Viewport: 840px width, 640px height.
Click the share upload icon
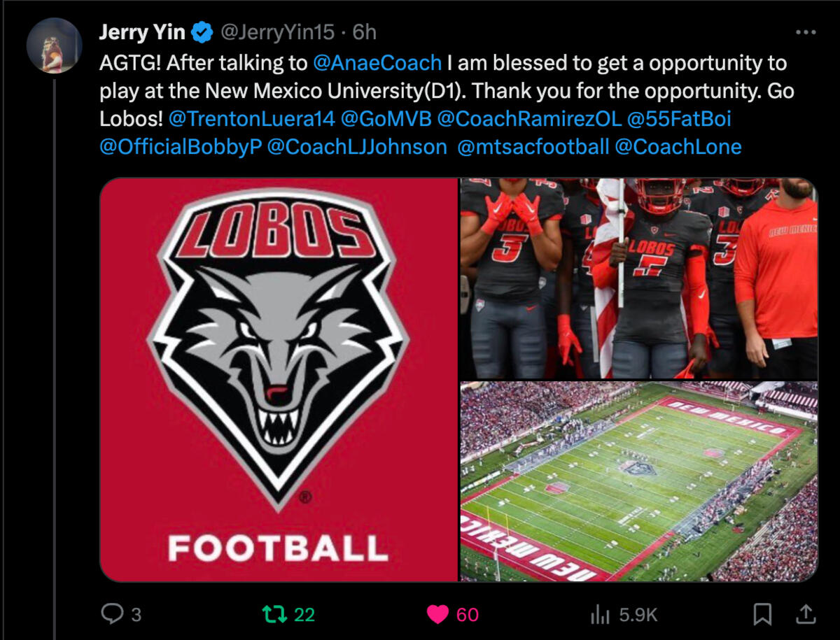point(806,614)
